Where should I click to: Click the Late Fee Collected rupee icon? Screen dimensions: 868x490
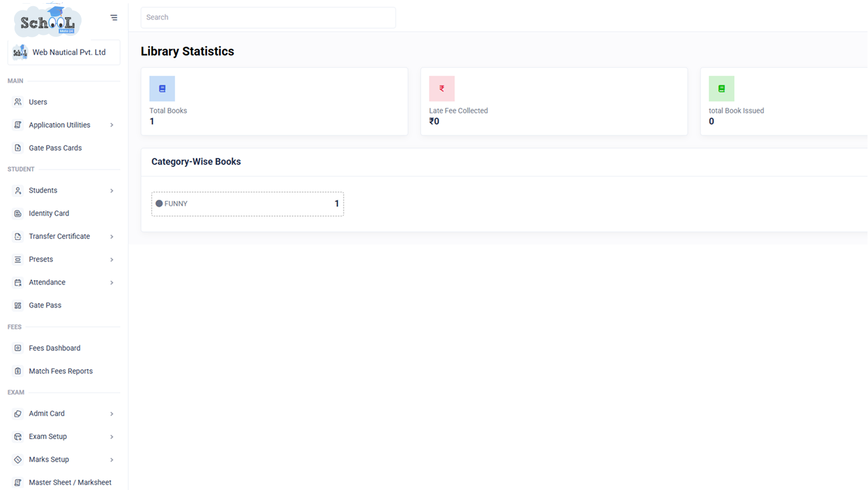click(442, 89)
